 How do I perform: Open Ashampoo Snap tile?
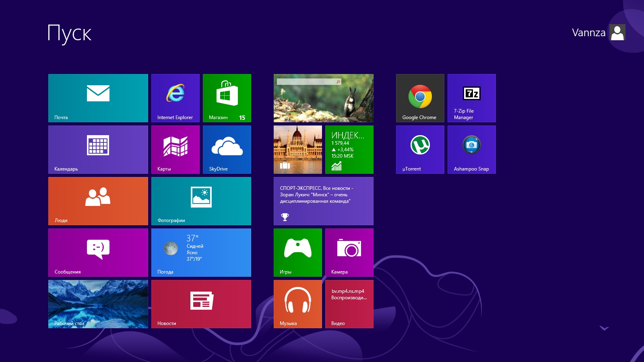tap(471, 149)
